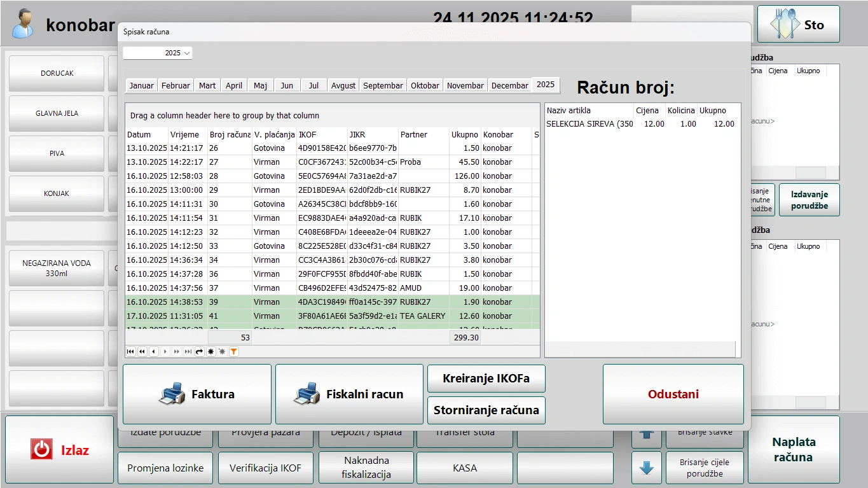Print Fiskalni racun with printer icon
The image size is (868, 488).
point(349,394)
